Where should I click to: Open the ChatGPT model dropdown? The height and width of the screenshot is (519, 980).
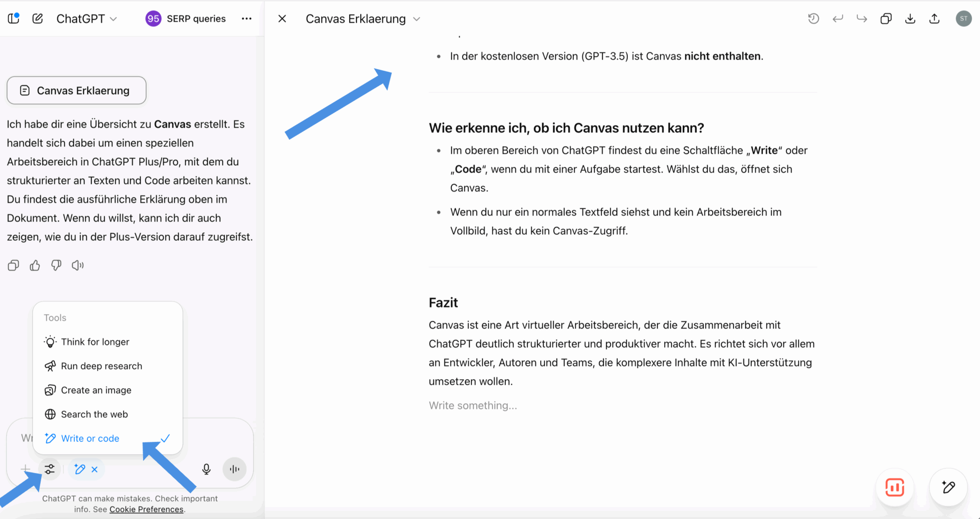point(87,18)
